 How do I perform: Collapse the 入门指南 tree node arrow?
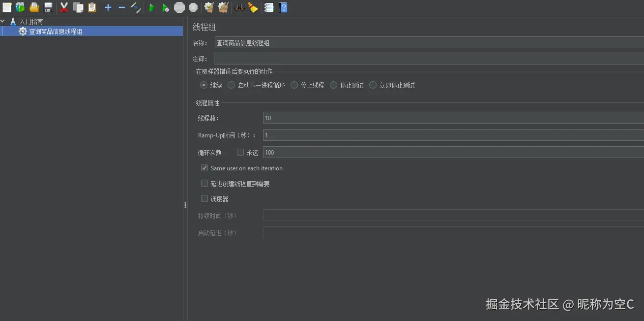3,21
